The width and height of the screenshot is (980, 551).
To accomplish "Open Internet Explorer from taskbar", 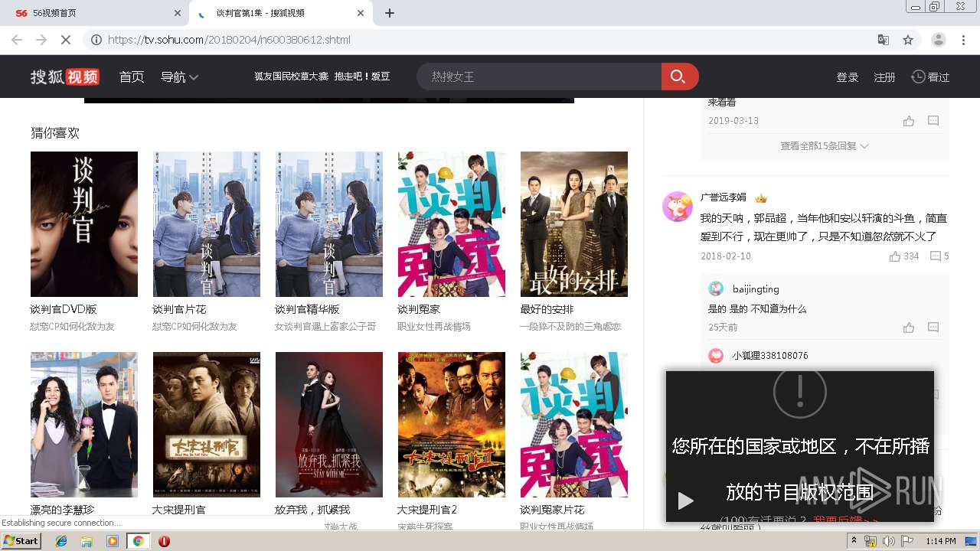I will (61, 540).
